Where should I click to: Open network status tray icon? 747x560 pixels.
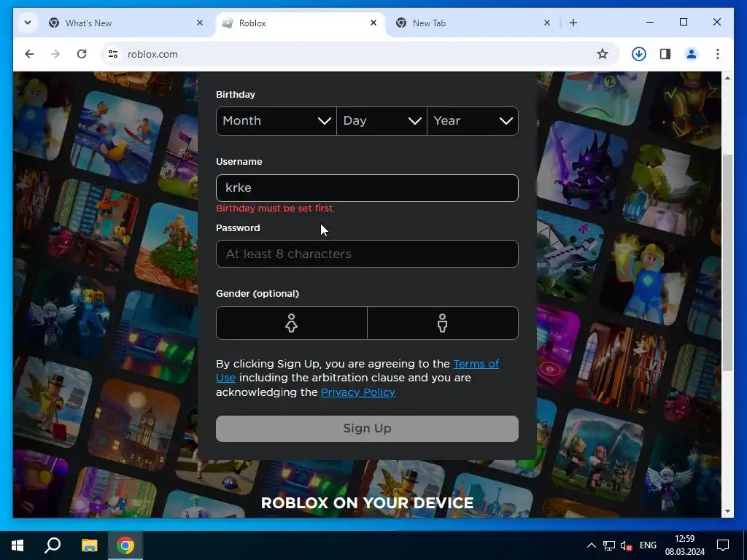(x=609, y=545)
